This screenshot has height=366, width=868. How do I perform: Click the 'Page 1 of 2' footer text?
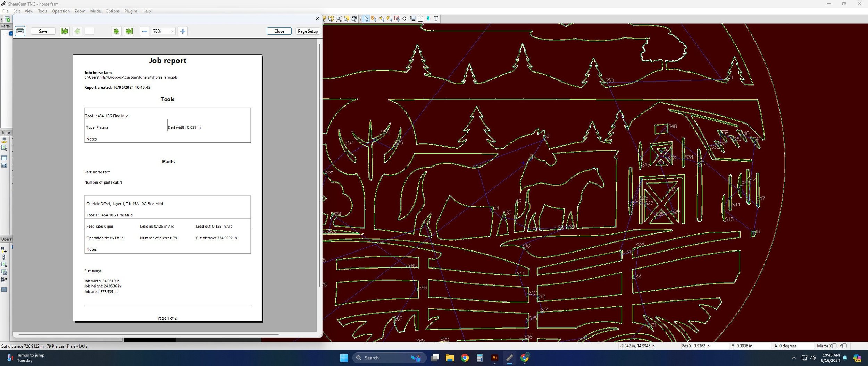[x=167, y=318]
